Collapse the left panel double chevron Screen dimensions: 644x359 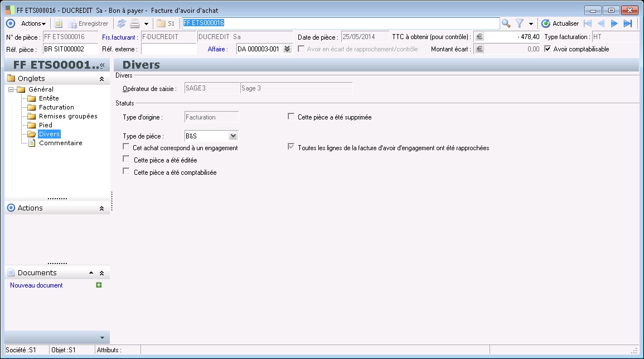click(102, 65)
